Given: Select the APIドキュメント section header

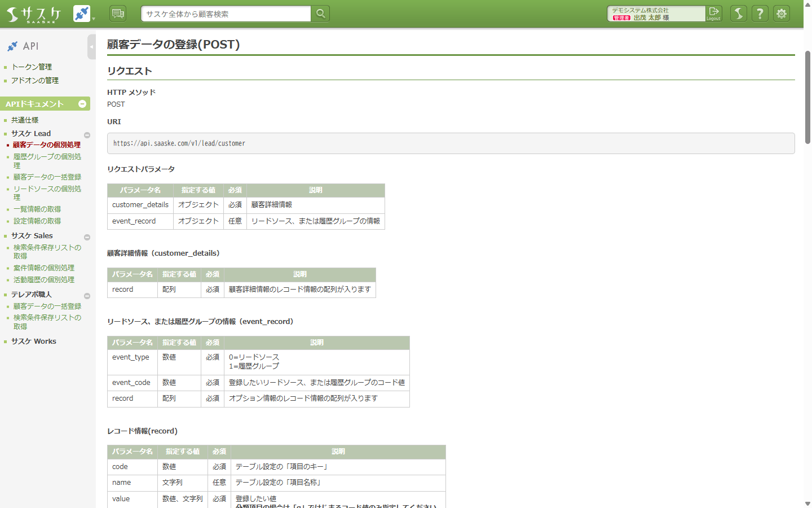Looking at the screenshot, I should (x=34, y=104).
